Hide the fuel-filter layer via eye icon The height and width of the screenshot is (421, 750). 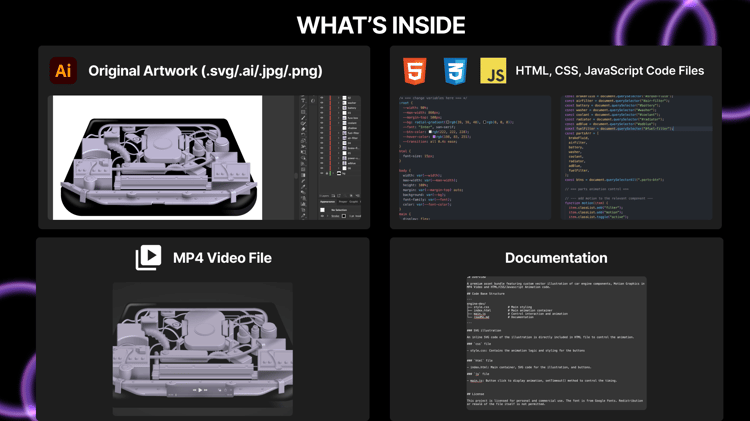[x=322, y=133]
